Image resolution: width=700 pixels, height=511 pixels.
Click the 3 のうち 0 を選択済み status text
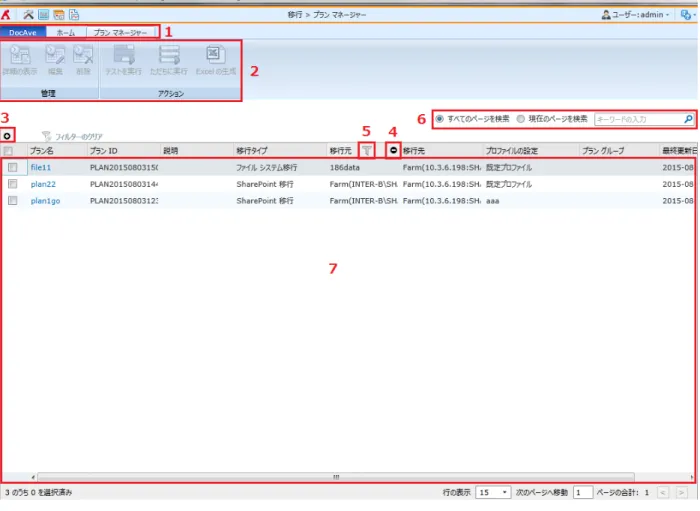coord(38,492)
